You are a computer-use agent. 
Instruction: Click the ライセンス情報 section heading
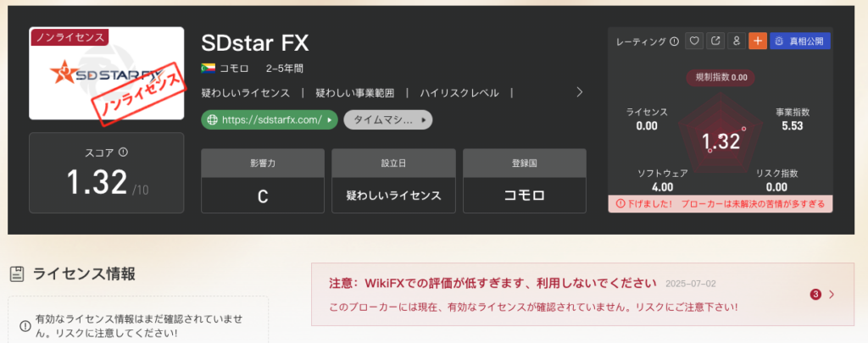pyautogui.click(x=84, y=274)
